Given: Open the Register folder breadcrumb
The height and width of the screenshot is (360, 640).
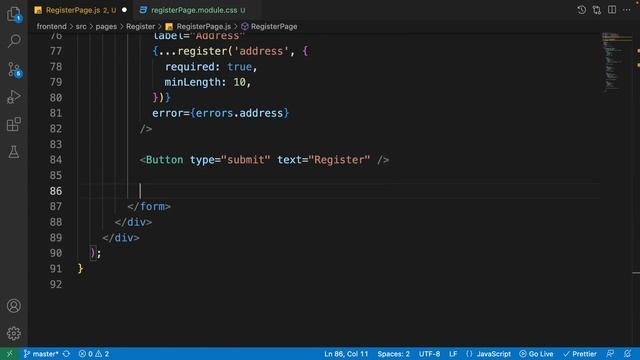Looking at the screenshot, I should [140, 27].
